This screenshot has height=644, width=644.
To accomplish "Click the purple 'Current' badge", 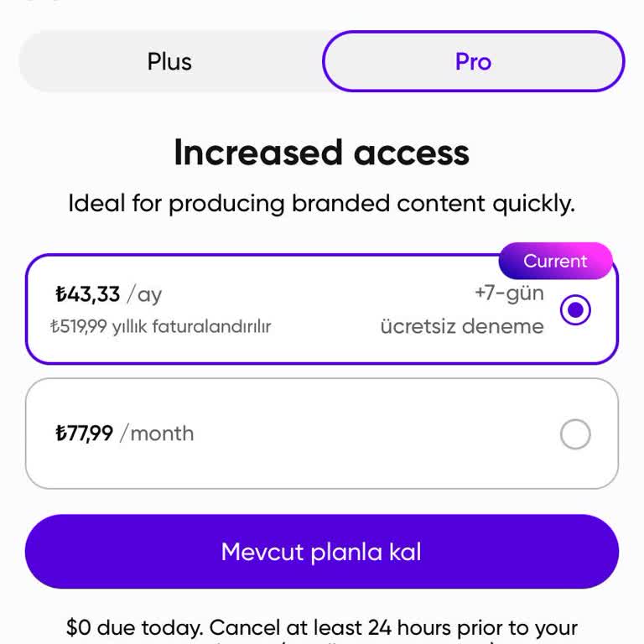I will pos(555,261).
